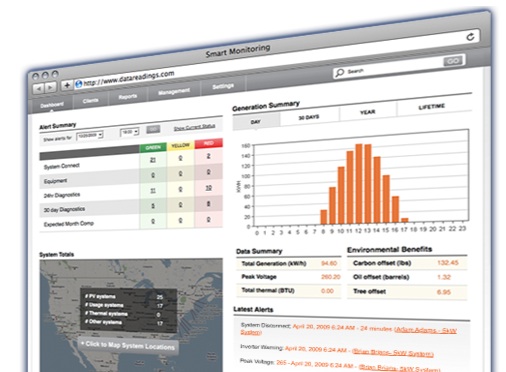Click the Tree offset value 6.95
Viewport: 506px width, 372px height.
(444, 292)
